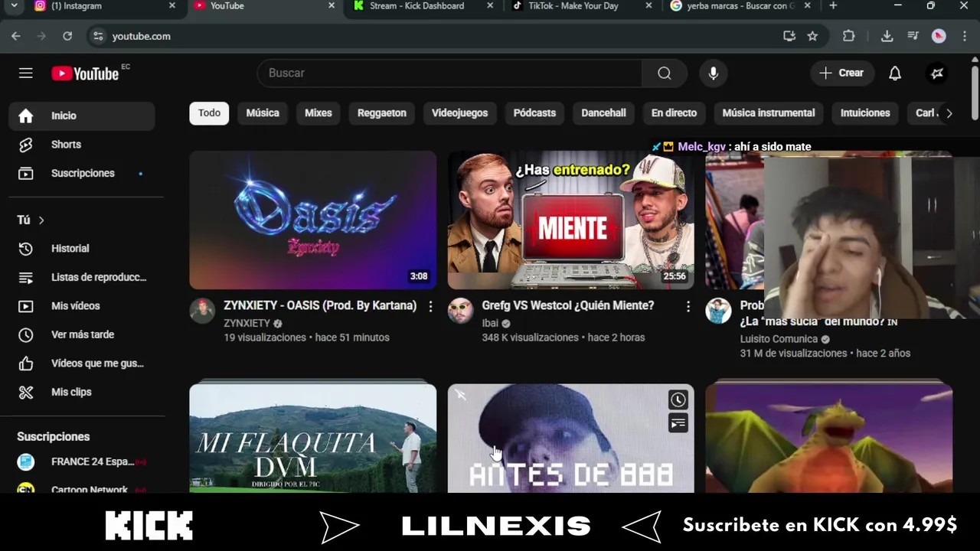Click the Crear button
This screenshot has width=980, height=551.
pyautogui.click(x=841, y=73)
